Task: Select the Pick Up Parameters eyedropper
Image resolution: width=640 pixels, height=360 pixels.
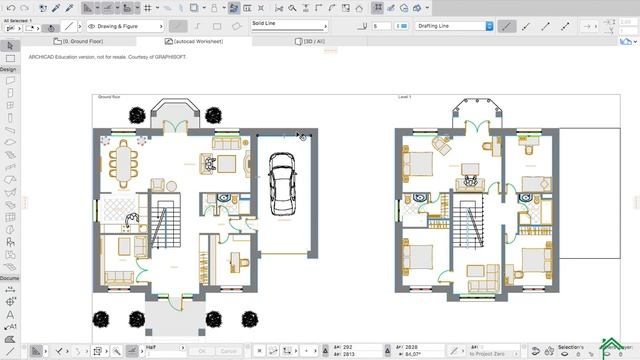Action: (x=56, y=7)
